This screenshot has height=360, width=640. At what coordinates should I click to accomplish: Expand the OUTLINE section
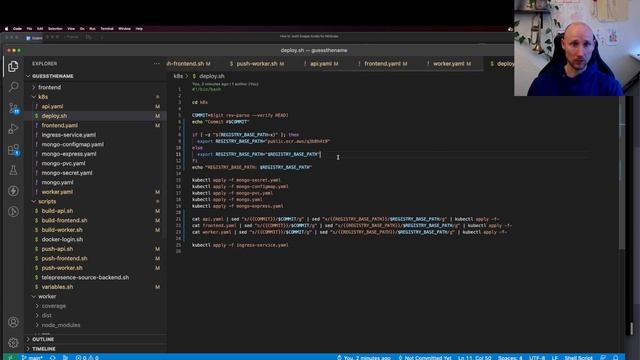(43, 339)
